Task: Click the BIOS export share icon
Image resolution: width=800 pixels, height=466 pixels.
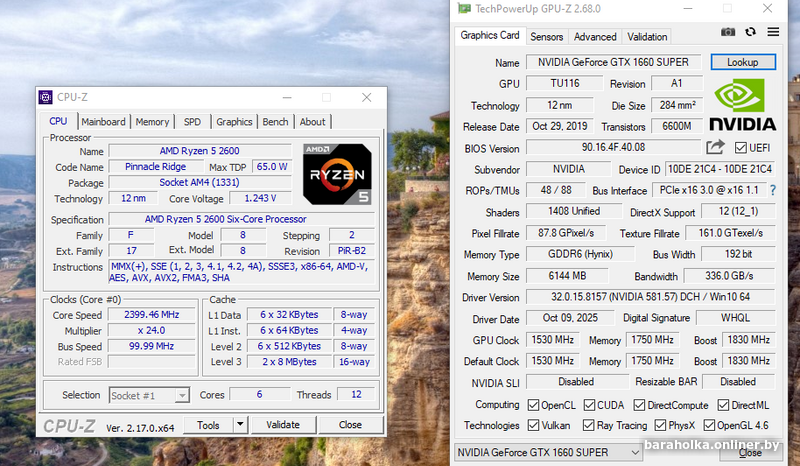Action: [x=714, y=148]
